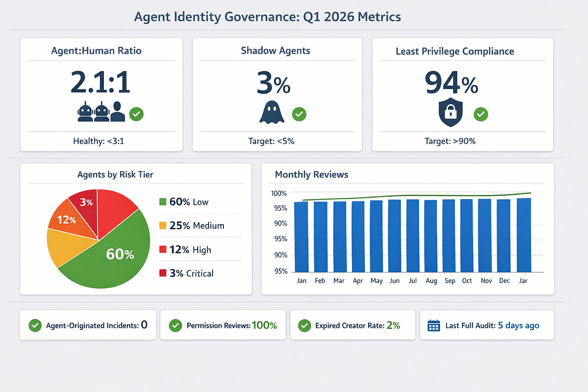Viewport: 588px width, 392px height.
Task: Click the '60% Low' legend label
Action: coord(188,201)
